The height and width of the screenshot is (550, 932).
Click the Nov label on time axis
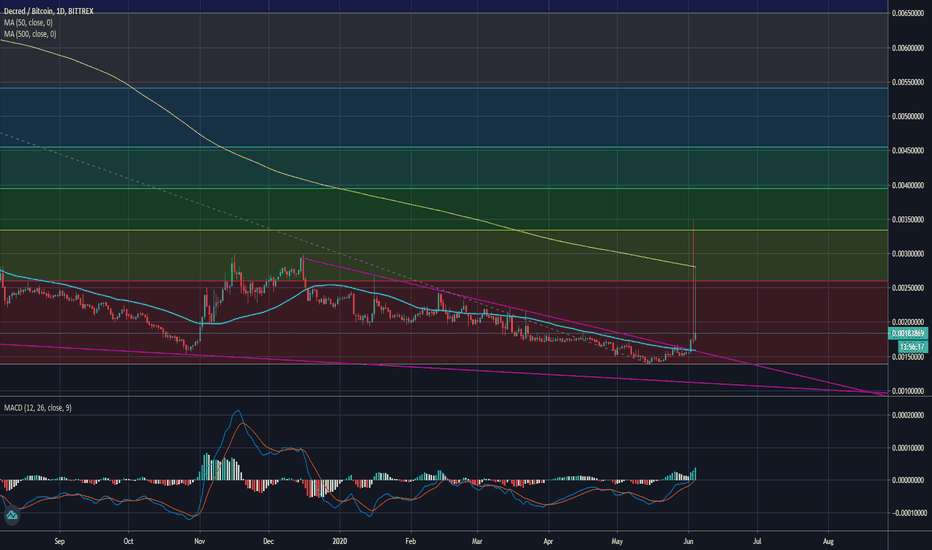point(200,542)
